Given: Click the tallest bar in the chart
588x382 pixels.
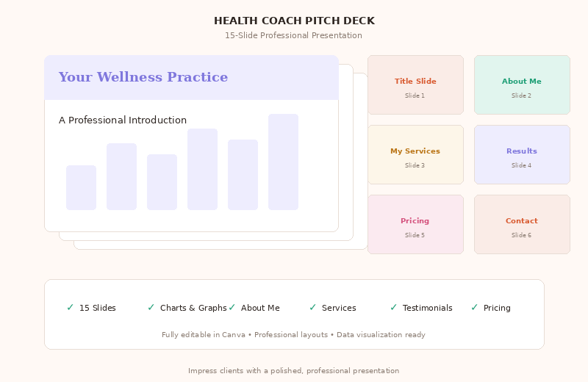Looking at the screenshot, I should click(283, 162).
